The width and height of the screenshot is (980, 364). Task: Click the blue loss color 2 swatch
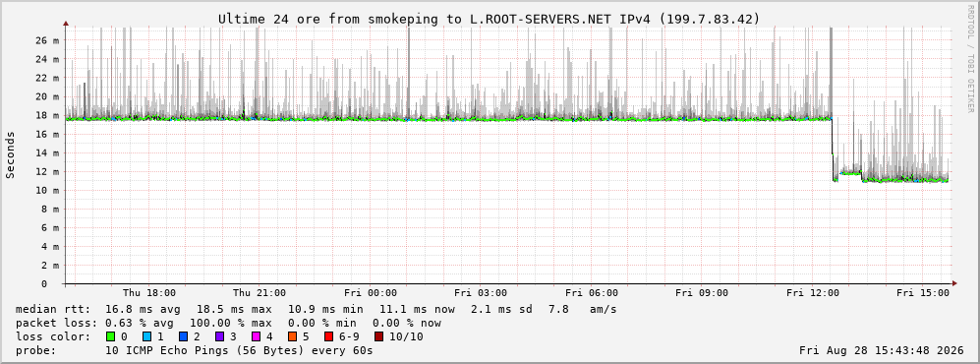(x=183, y=337)
